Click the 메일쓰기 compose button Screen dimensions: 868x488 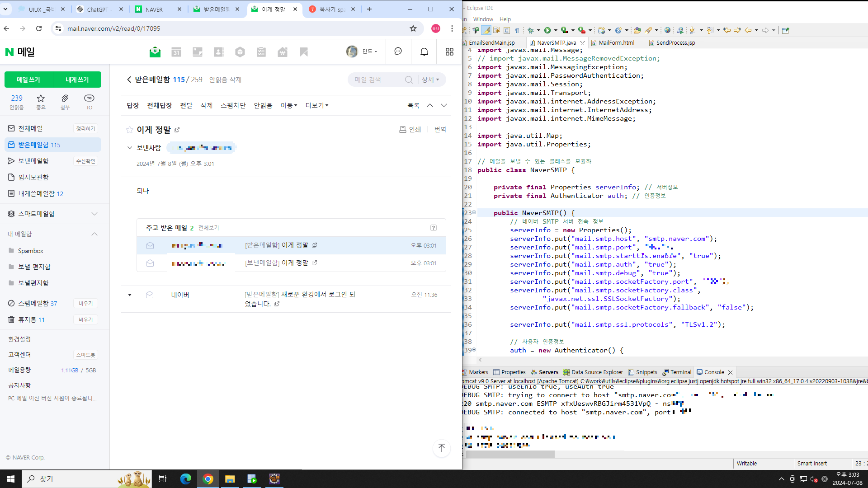click(28, 80)
